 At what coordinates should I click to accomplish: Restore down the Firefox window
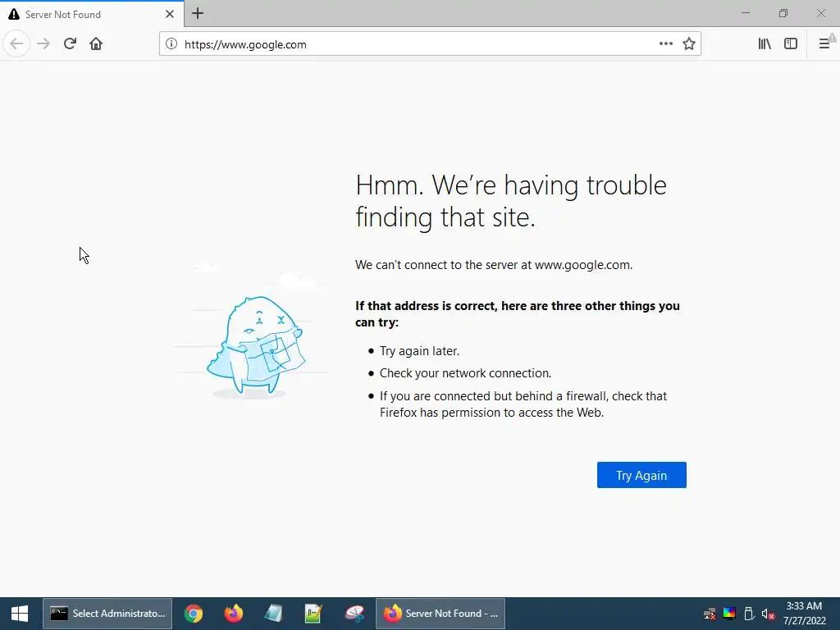[x=783, y=13]
